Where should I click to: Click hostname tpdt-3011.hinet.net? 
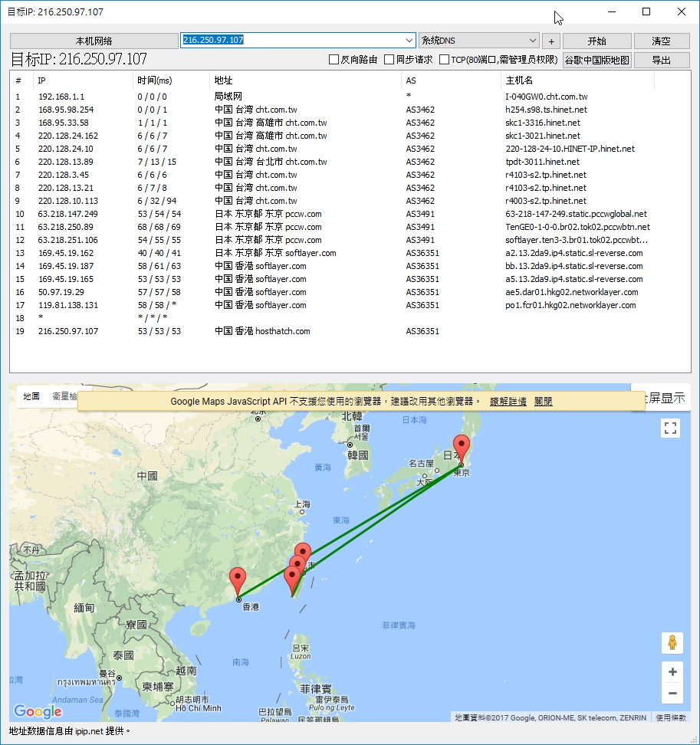(x=542, y=162)
